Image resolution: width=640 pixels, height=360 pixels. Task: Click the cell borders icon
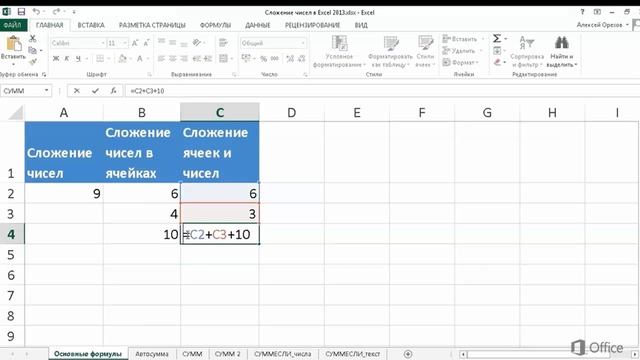click(x=100, y=59)
